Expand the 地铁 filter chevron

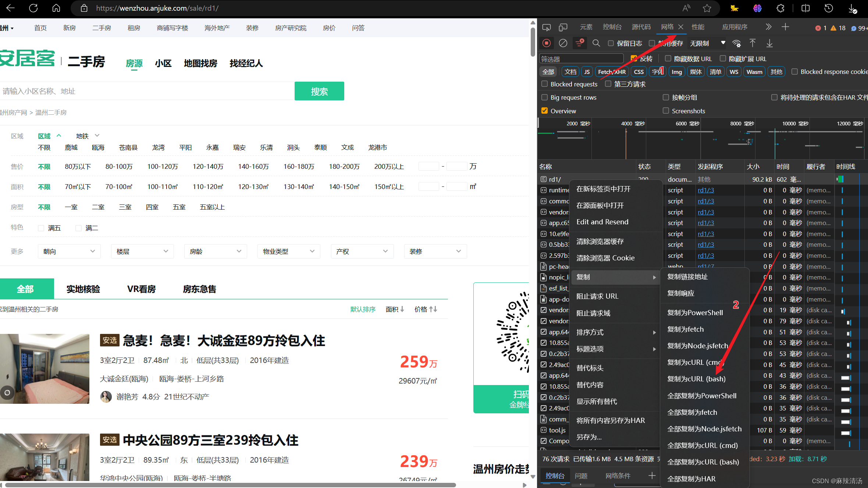pyautogui.click(x=97, y=135)
